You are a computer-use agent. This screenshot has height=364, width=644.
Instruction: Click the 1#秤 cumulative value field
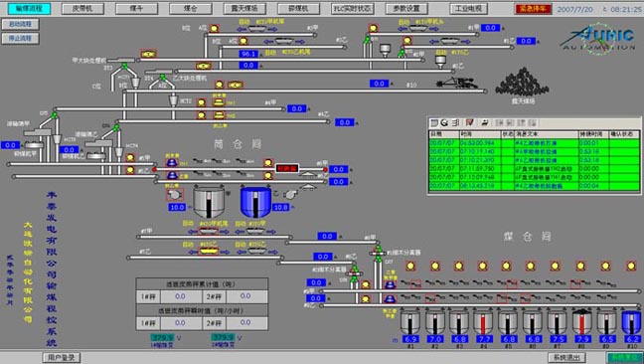180,296
